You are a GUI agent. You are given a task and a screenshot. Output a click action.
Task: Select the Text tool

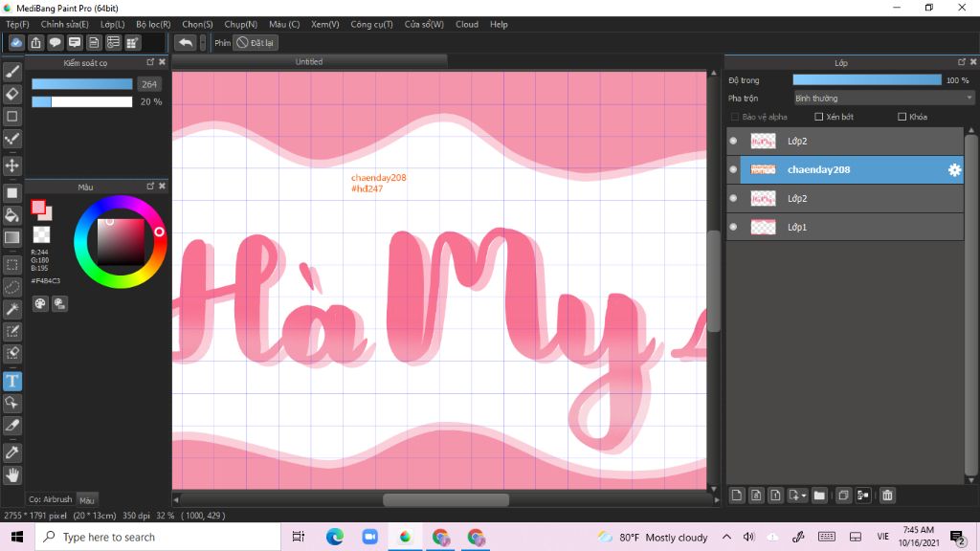[11, 381]
